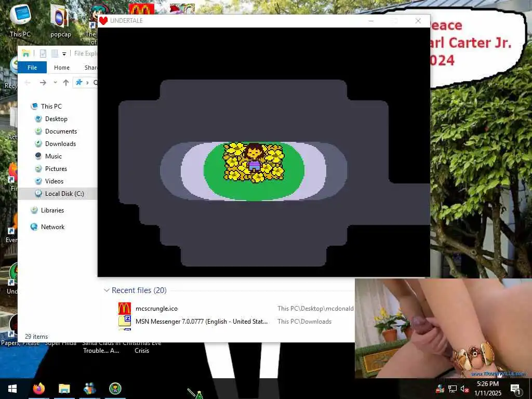Open the Windows Start menu

12,389
